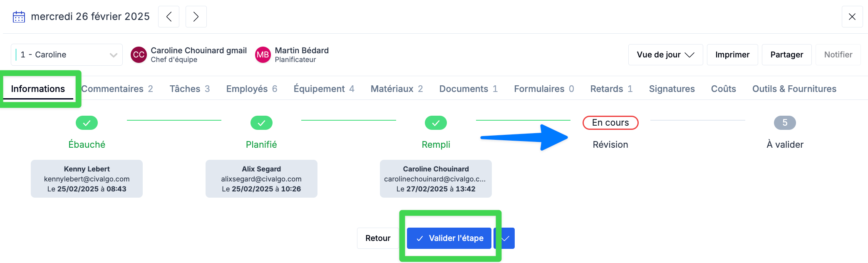The height and width of the screenshot is (263, 868).
Task: Select step 5 À valider badge
Action: pyautogui.click(x=785, y=123)
